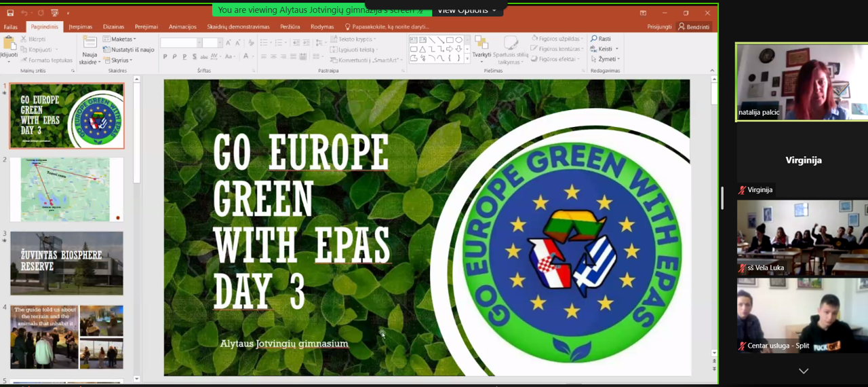Click the slide thumbnail panel scrollbar

[136, 133]
